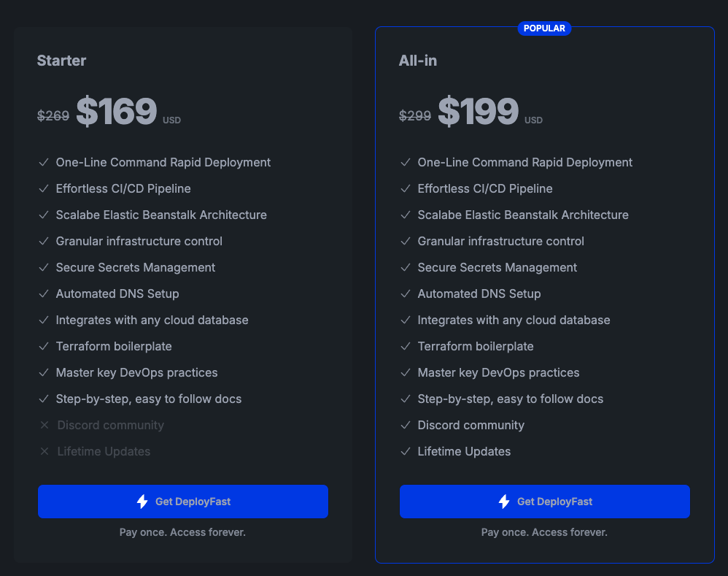Select the Starter plan heading
Viewport: 728px width, 576px height.
pos(61,61)
